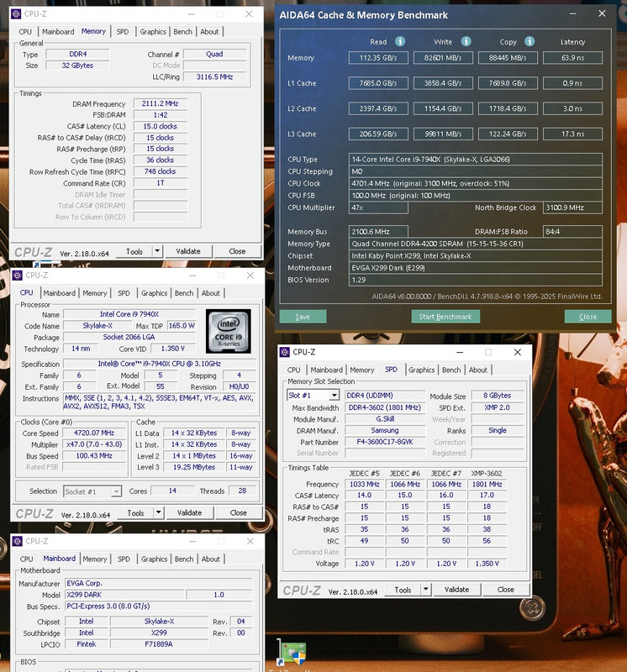Open About tab in CPU-Z Memory window
This screenshot has height=672, width=627.
[209, 32]
